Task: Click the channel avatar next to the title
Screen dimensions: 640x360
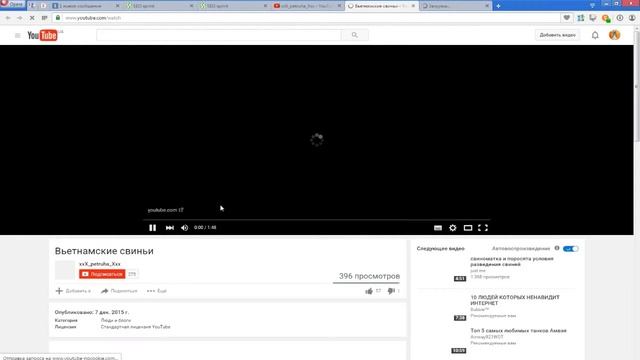Action: coord(65,270)
